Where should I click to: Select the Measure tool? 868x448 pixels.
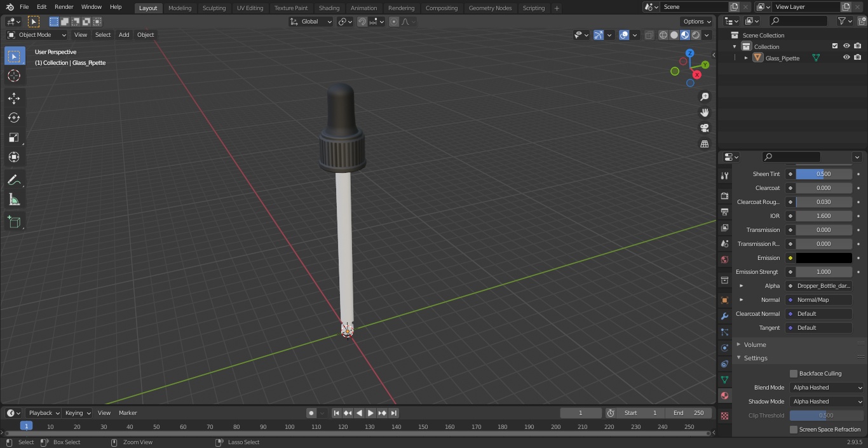coord(14,200)
